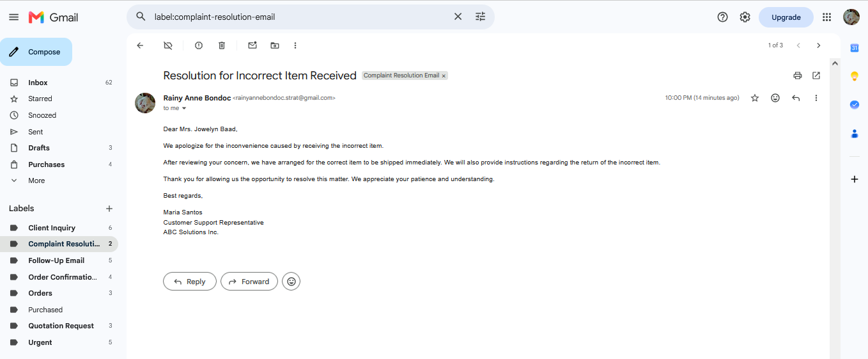Print the email using the printer icon
This screenshot has height=359, width=868.
pyautogui.click(x=798, y=76)
